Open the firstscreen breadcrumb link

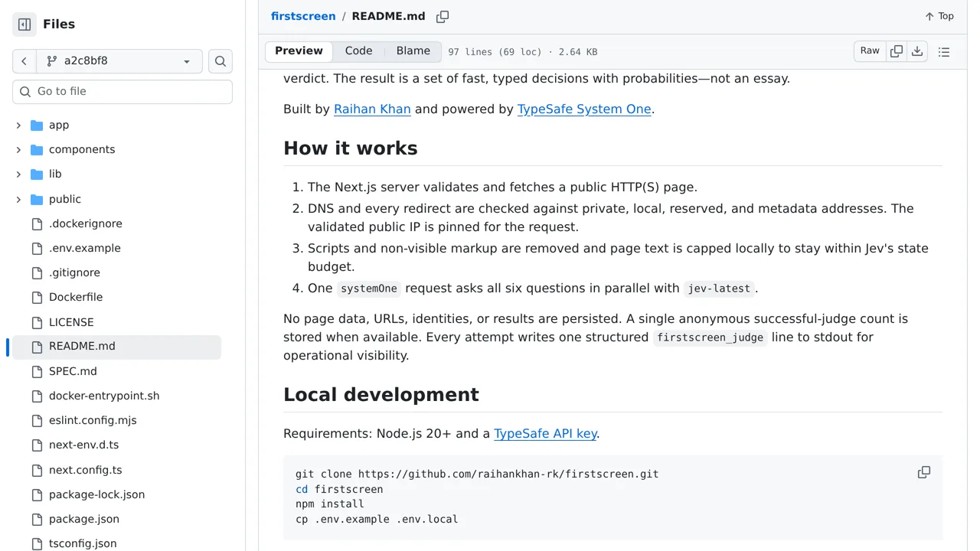(x=303, y=16)
